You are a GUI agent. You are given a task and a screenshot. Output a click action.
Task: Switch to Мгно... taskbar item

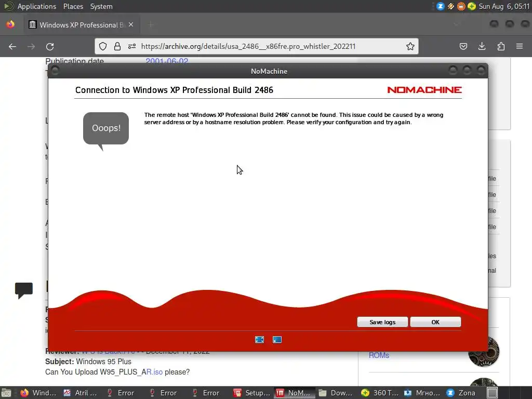[422, 393]
